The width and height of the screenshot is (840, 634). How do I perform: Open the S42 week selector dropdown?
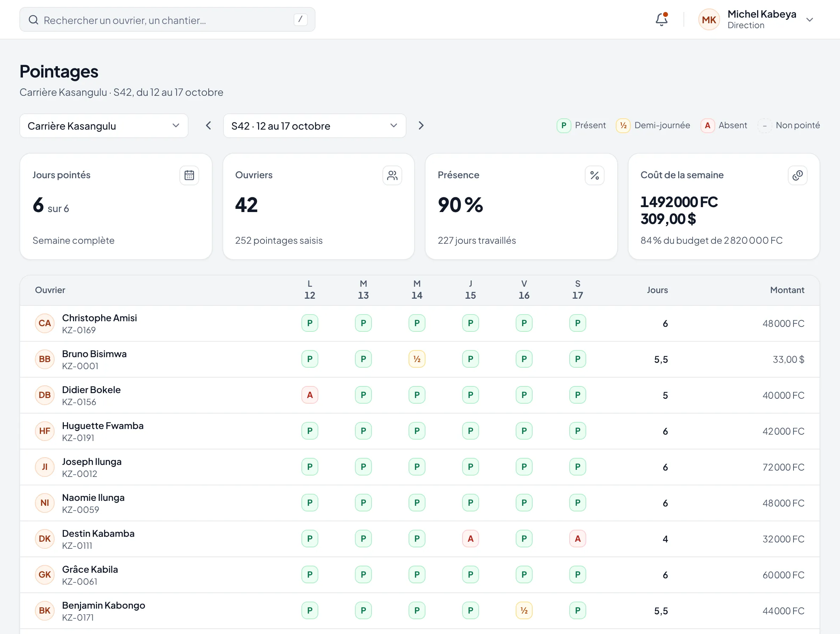[314, 126]
